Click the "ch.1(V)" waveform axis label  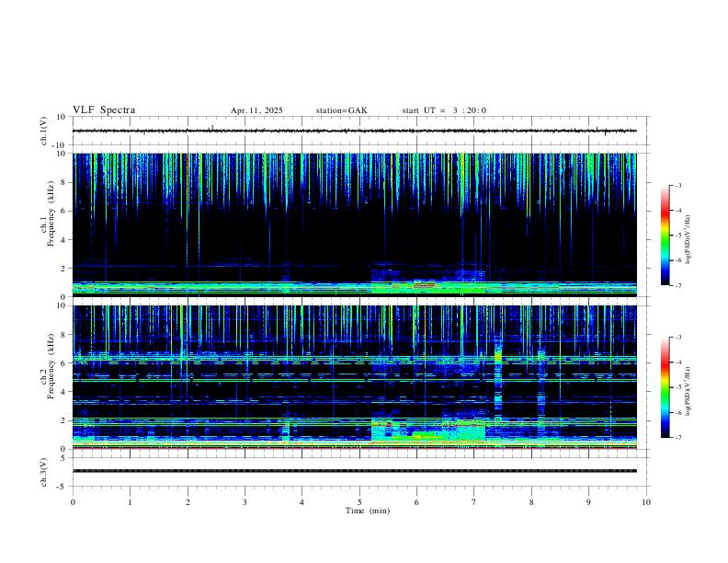coord(45,131)
